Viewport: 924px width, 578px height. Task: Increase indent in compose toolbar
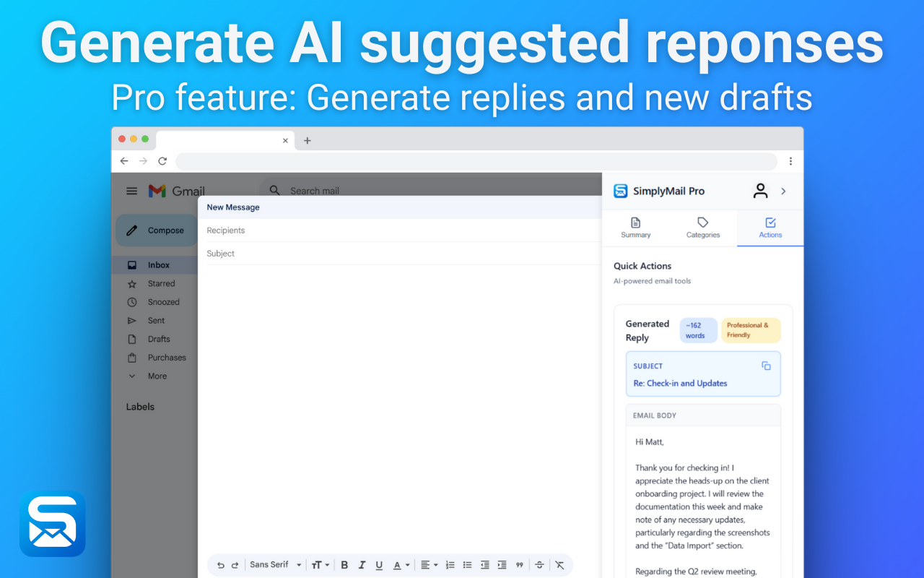click(502, 565)
